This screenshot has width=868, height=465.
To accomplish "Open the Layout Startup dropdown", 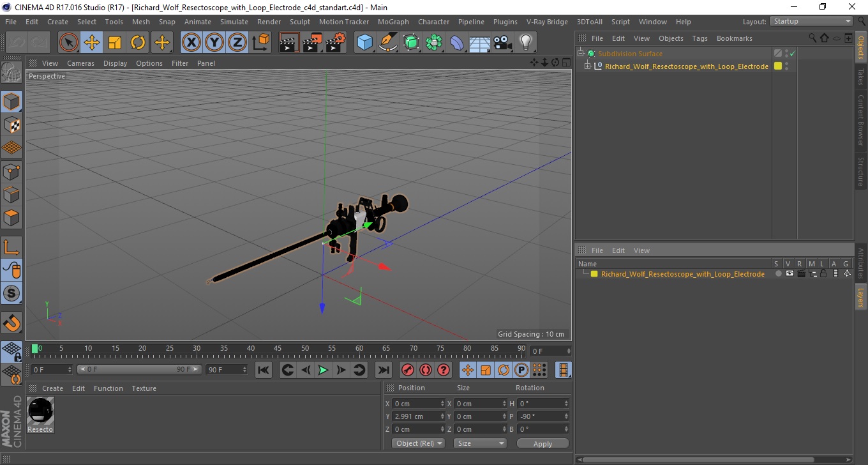I will [x=812, y=21].
